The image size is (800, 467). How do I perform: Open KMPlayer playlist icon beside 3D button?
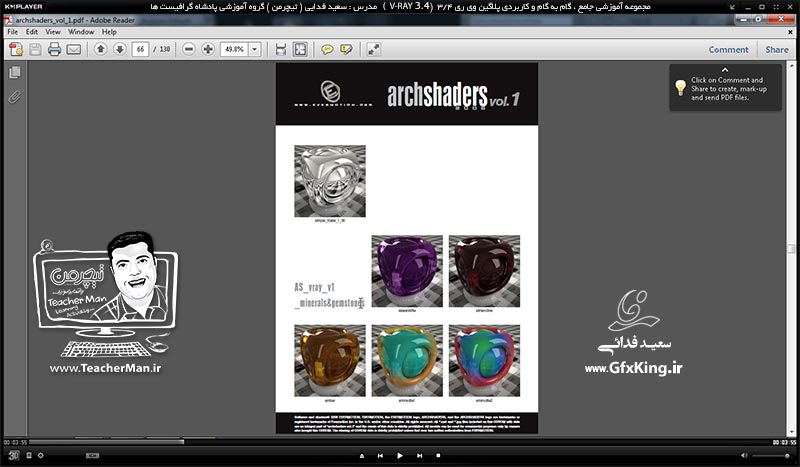point(29,455)
